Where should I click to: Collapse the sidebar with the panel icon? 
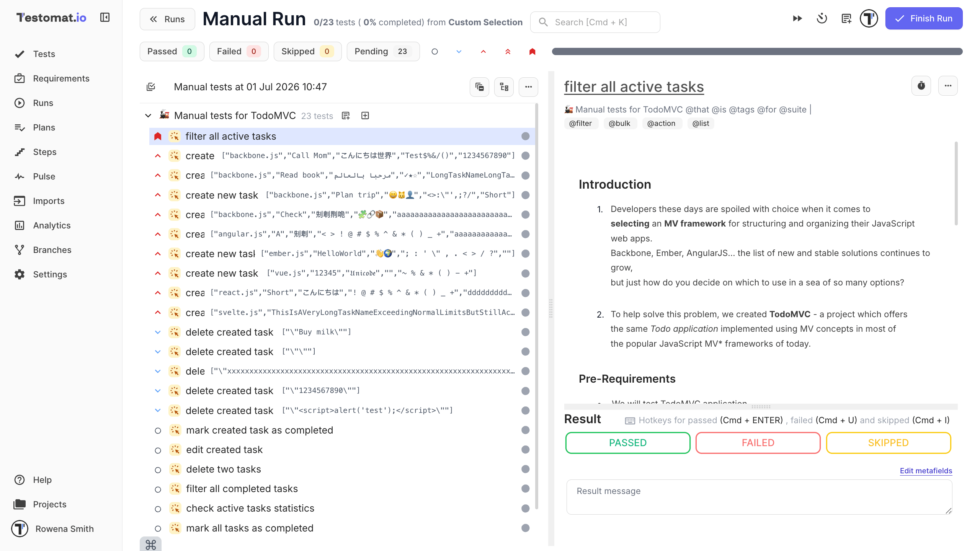105,17
